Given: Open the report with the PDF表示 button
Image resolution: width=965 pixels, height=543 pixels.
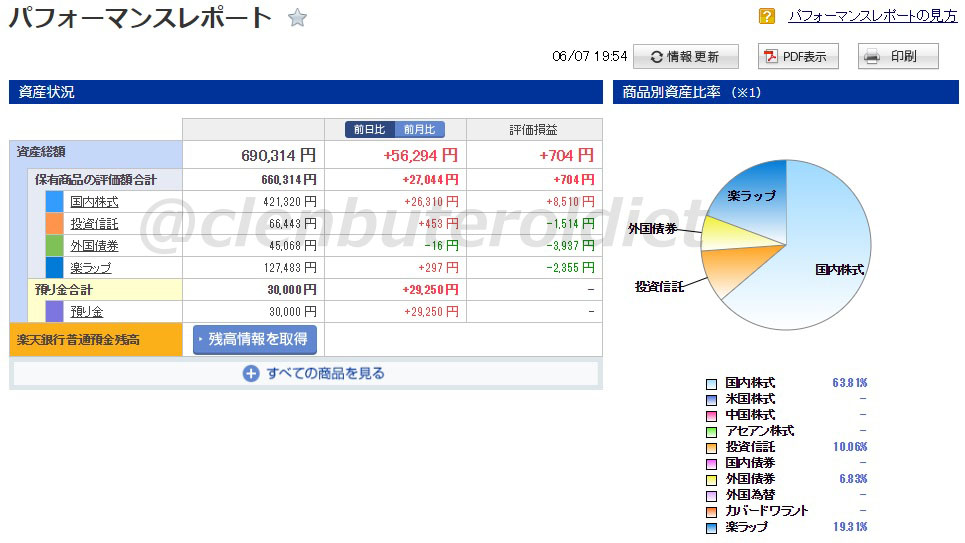Looking at the screenshot, I should coord(798,57).
